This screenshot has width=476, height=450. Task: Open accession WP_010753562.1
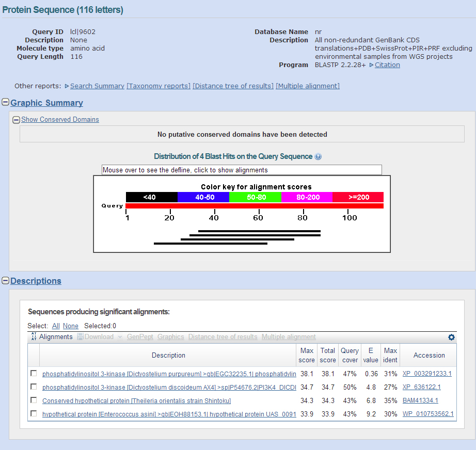[428, 413]
